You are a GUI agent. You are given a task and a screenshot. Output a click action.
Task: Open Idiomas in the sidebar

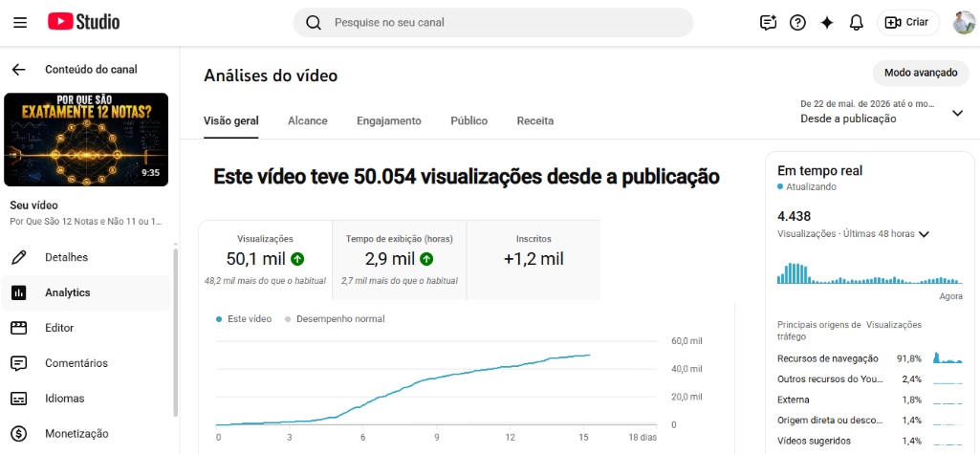pyautogui.click(x=85, y=399)
